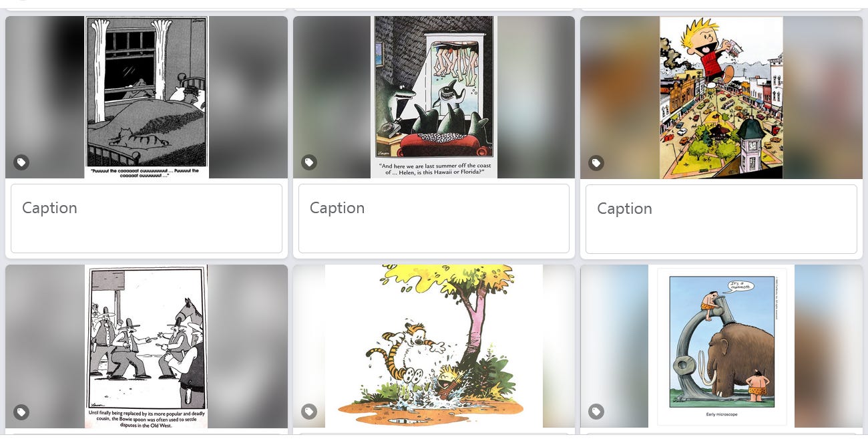Screen dimensions: 868x441
Task: Click the tag icon on the cowboy Bowie spoon cartoon
Action: (x=21, y=412)
